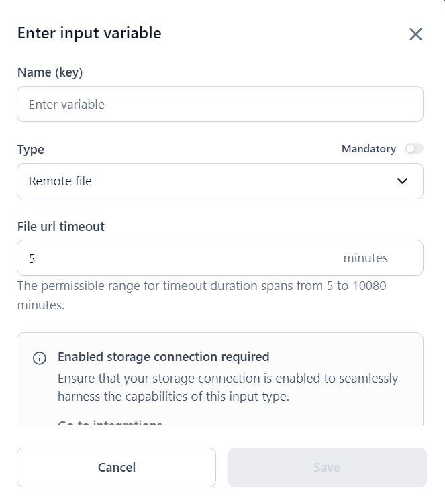The width and height of the screenshot is (445, 504).
Task: Click the Enter variable placeholder text
Action: coord(66,105)
